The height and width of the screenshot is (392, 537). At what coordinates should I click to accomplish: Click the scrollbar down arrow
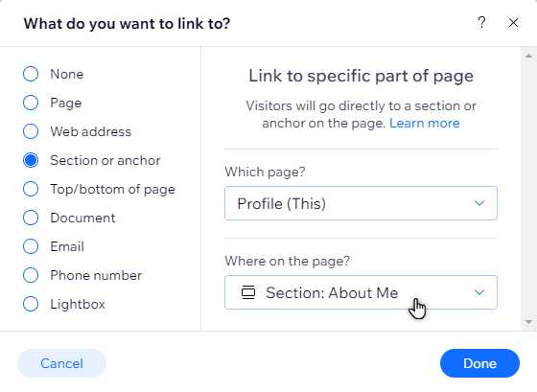(x=528, y=322)
